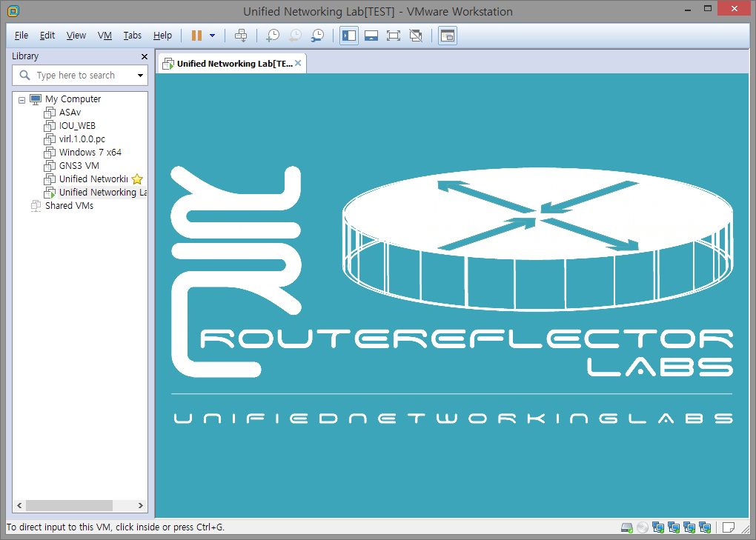Image resolution: width=756 pixels, height=540 pixels.
Task: Click the library horizontal scrollbar thumb
Action: pyautogui.click(x=69, y=505)
